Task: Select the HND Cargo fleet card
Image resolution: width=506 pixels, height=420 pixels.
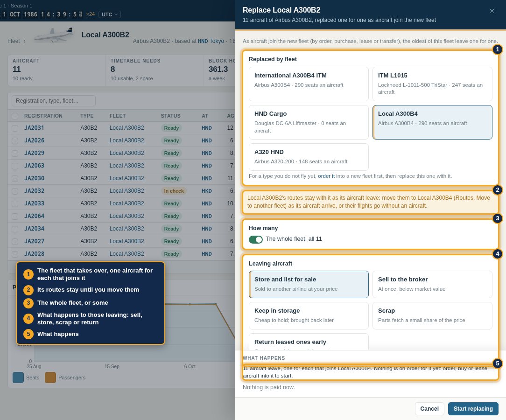Action: tap(309, 122)
